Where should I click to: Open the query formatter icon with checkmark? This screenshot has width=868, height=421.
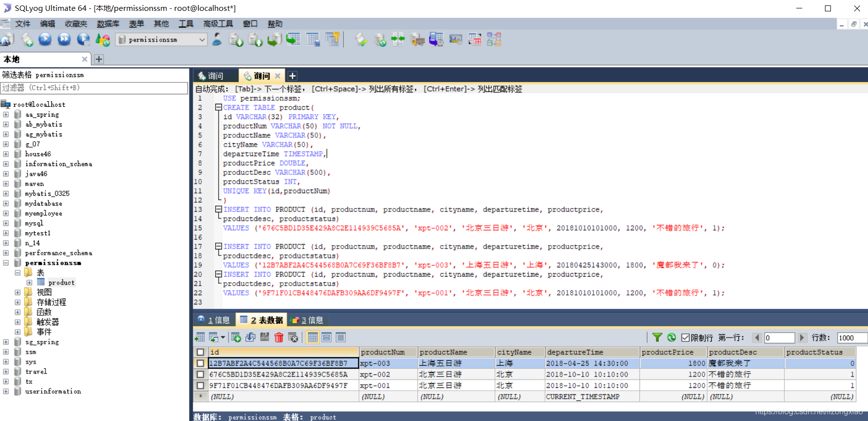[361, 40]
